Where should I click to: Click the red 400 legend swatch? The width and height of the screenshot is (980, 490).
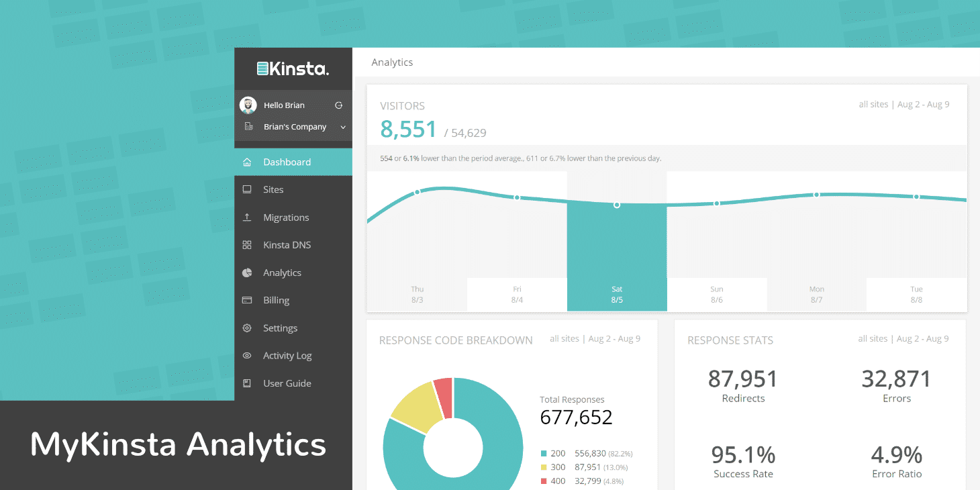coord(543,481)
